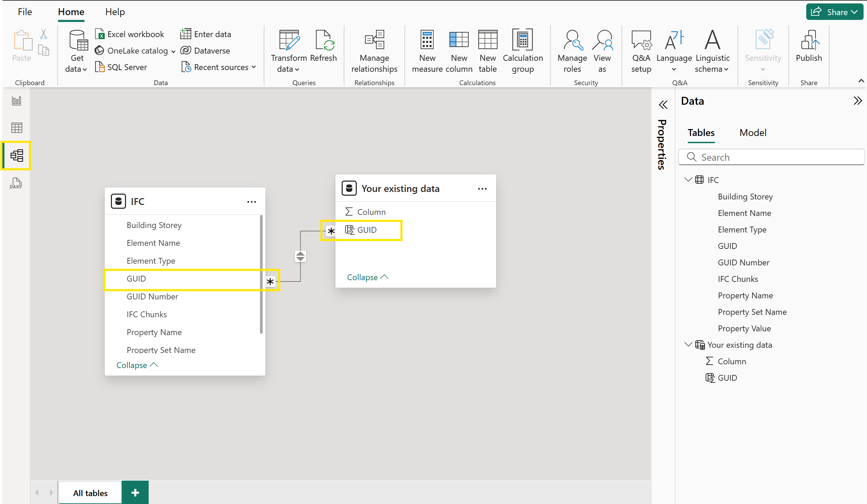Click the Copy icon in Clipboard group
This screenshot has width=867, height=504.
[44, 50]
